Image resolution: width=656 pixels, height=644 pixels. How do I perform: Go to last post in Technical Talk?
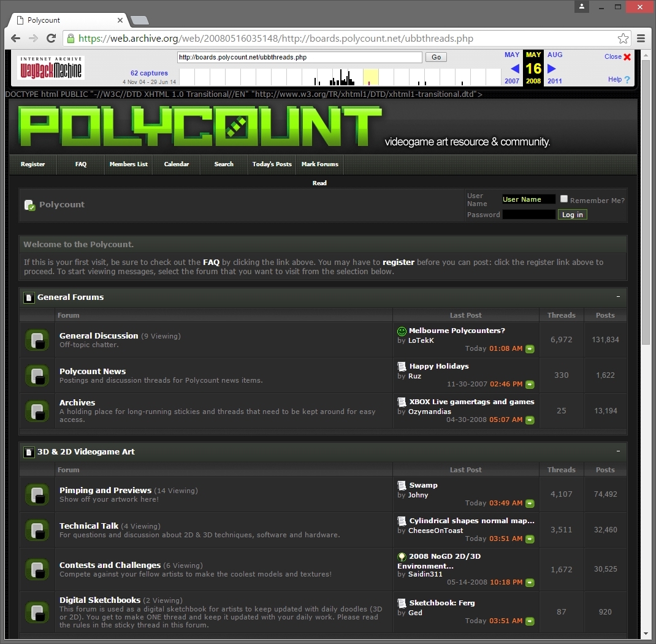530,539
